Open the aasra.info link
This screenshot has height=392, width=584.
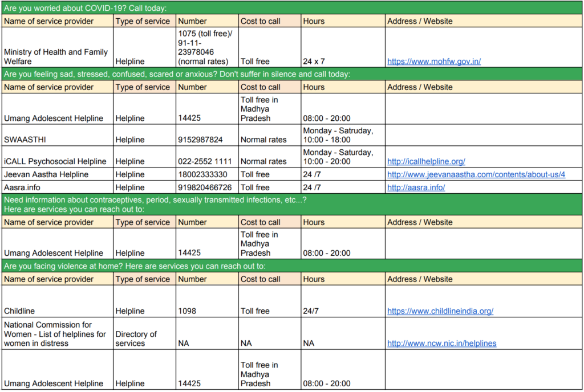[416, 187]
